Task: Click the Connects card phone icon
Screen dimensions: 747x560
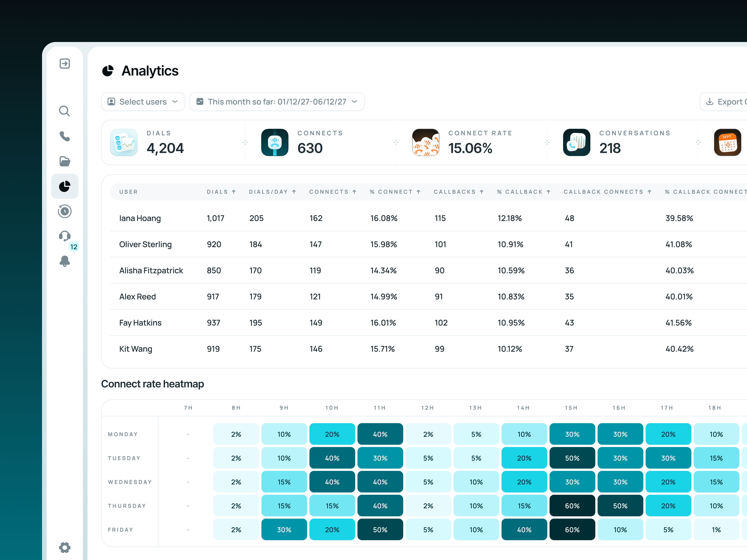Action: pyautogui.click(x=275, y=142)
